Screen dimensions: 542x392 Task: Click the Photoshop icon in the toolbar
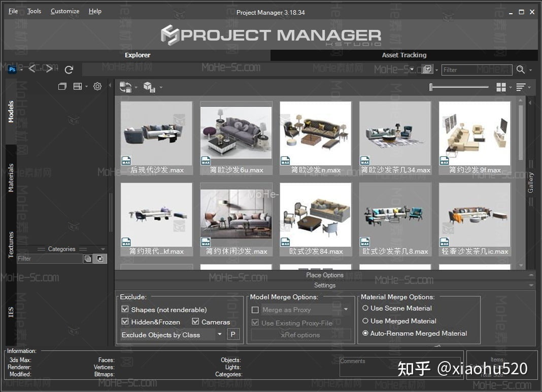12,69
